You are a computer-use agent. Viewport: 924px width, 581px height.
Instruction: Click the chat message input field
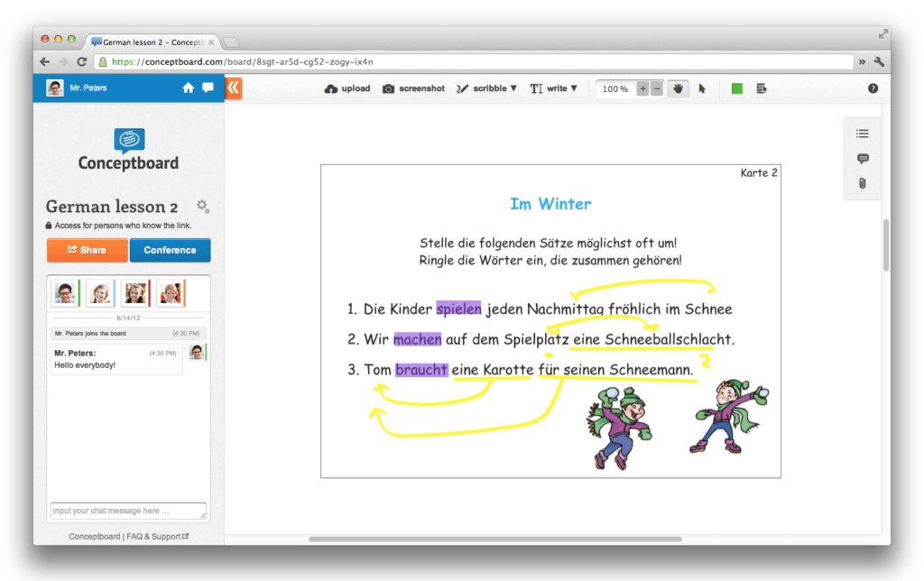coord(128,511)
